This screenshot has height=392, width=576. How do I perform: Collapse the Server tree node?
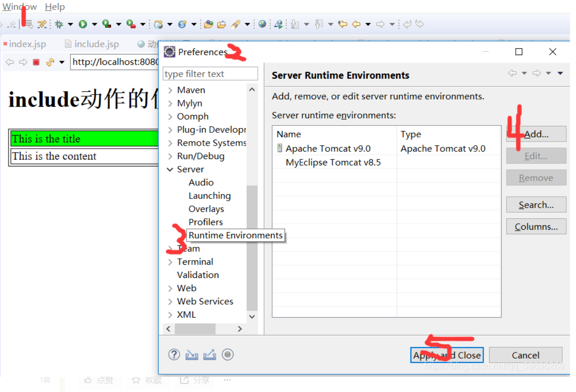[x=171, y=170]
